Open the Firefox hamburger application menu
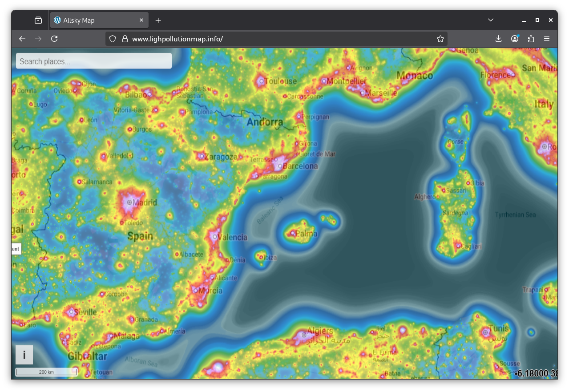569x392 pixels. pyautogui.click(x=547, y=39)
